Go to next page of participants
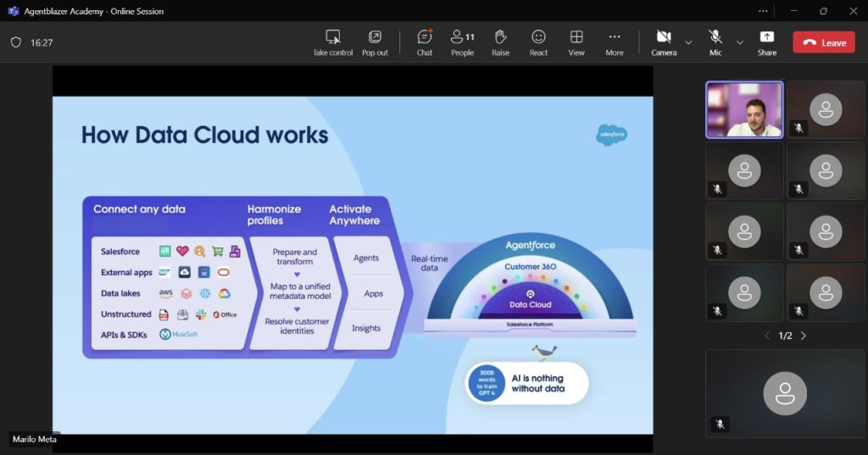This screenshot has height=455, width=868. pyautogui.click(x=804, y=336)
